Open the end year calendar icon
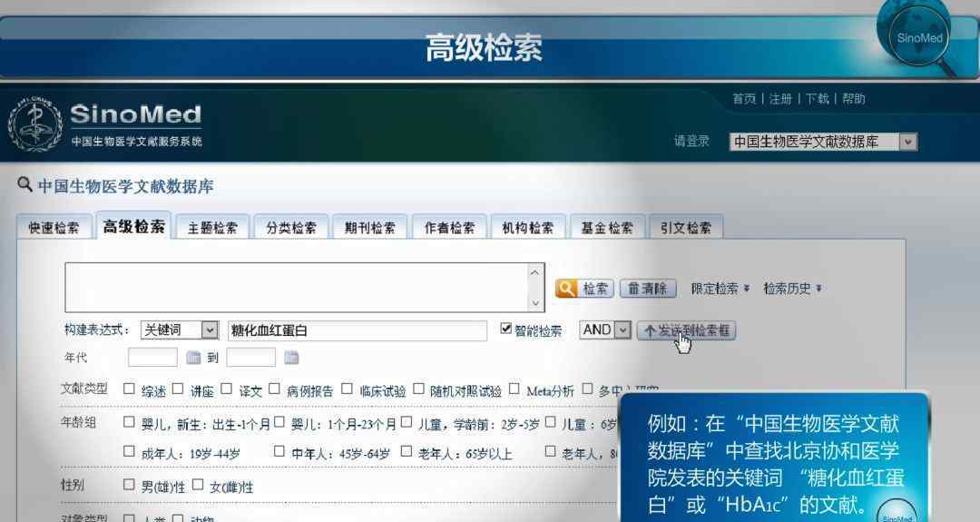 [x=291, y=358]
